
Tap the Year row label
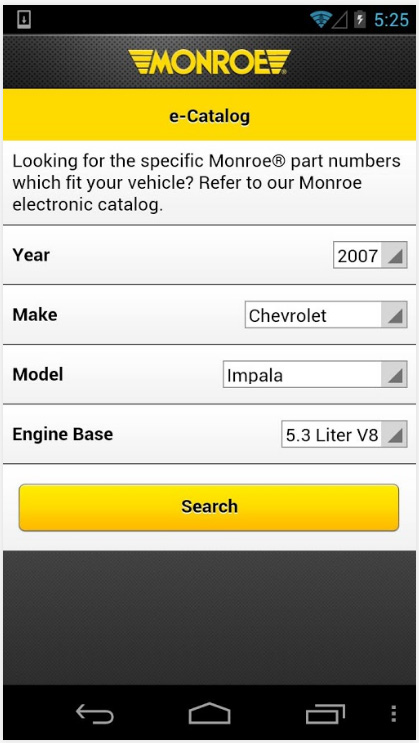31,255
